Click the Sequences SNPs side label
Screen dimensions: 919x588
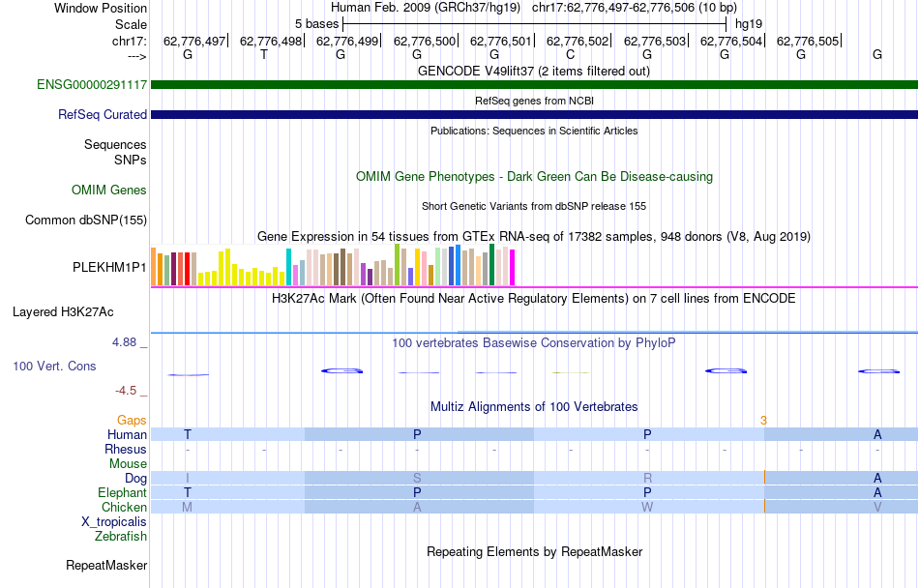(115, 152)
